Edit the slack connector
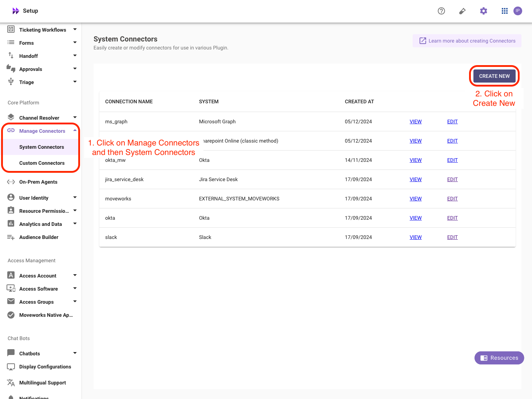The width and height of the screenshot is (532, 399). [x=452, y=237]
